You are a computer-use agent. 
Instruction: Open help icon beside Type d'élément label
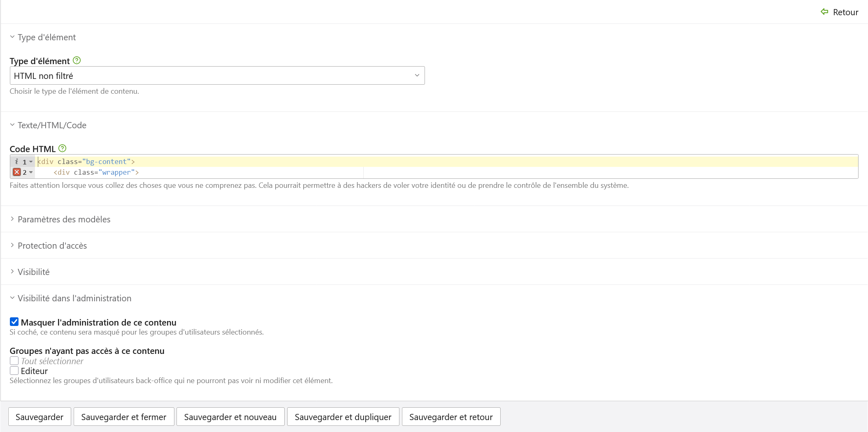(77, 60)
